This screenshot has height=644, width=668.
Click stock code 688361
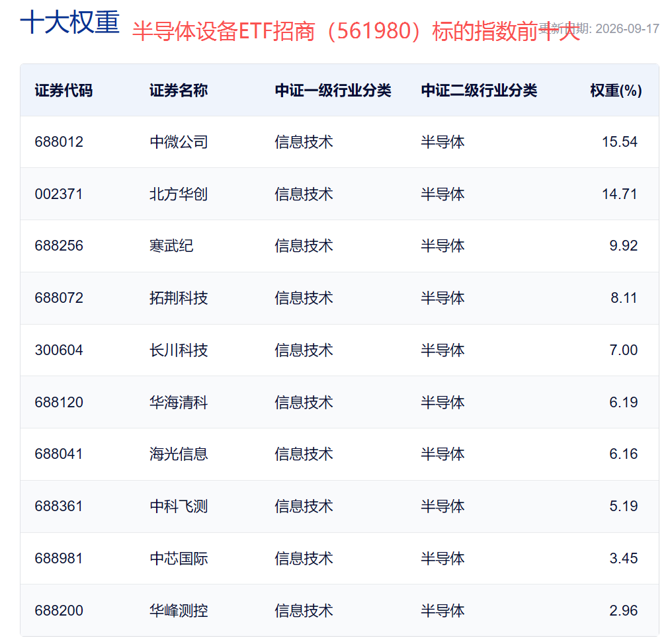(59, 506)
